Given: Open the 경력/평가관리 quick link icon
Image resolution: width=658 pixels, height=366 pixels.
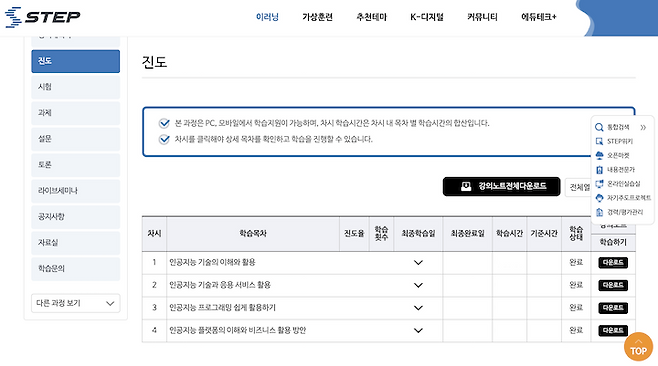Looking at the screenshot, I should pyautogui.click(x=599, y=212).
